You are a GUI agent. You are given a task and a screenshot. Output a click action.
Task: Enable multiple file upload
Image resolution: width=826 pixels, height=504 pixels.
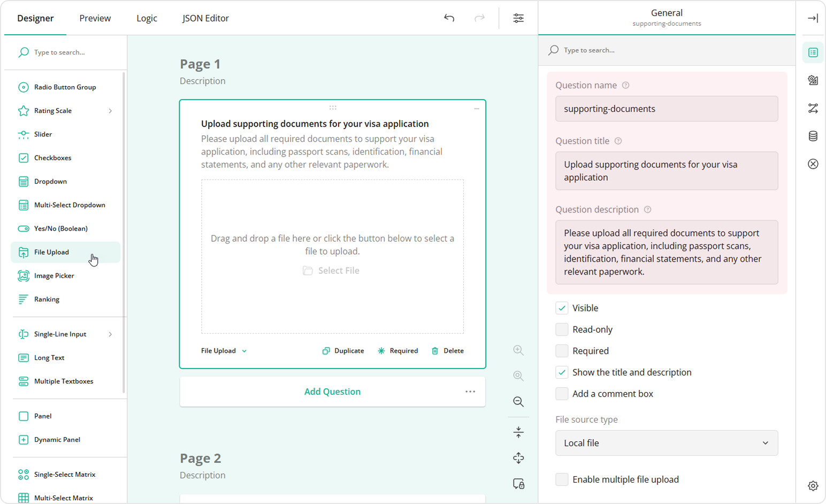pos(562,479)
